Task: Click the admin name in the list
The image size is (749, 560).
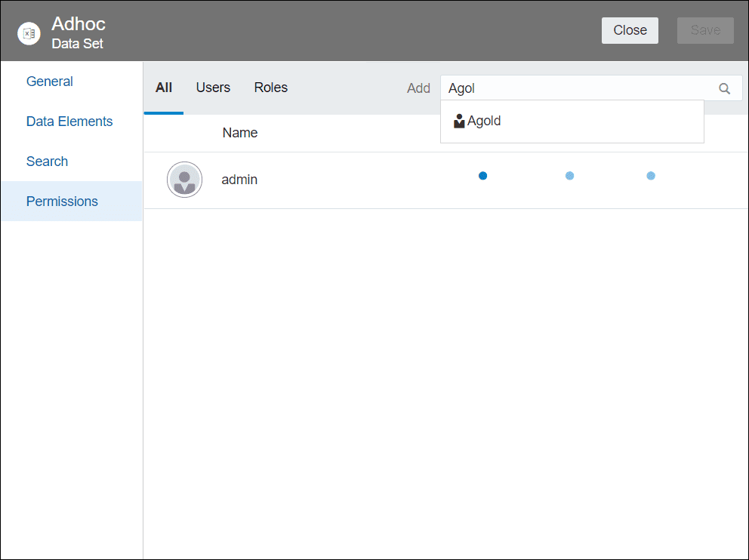Action: pos(239,180)
